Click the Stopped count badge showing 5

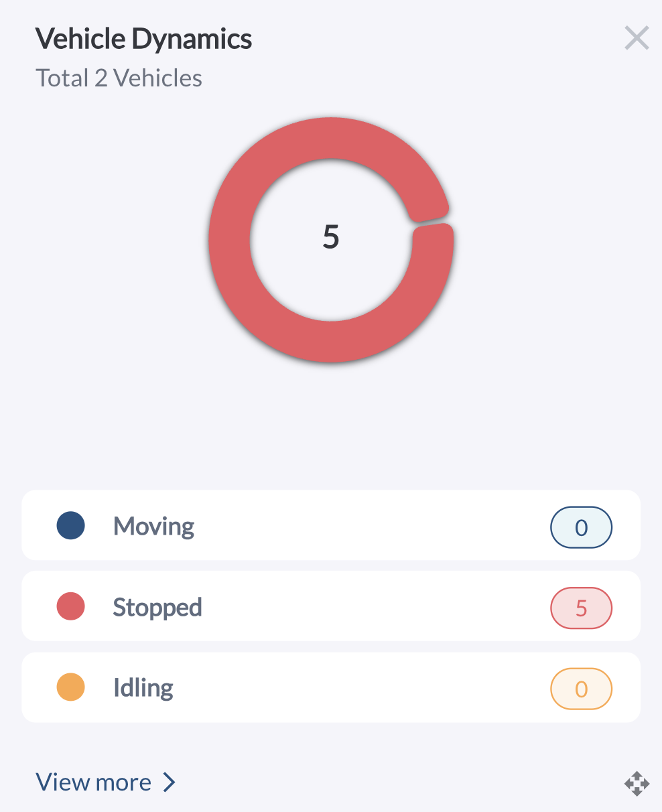[x=581, y=608]
